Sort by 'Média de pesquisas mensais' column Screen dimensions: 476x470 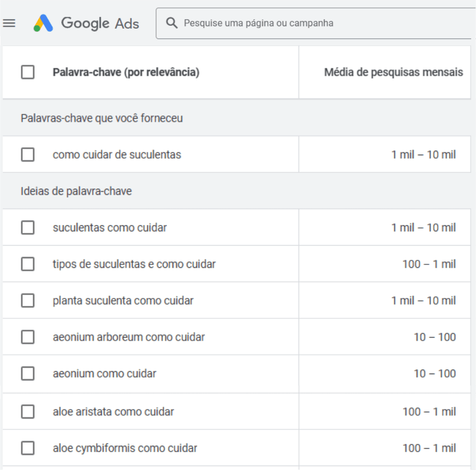coord(393,73)
